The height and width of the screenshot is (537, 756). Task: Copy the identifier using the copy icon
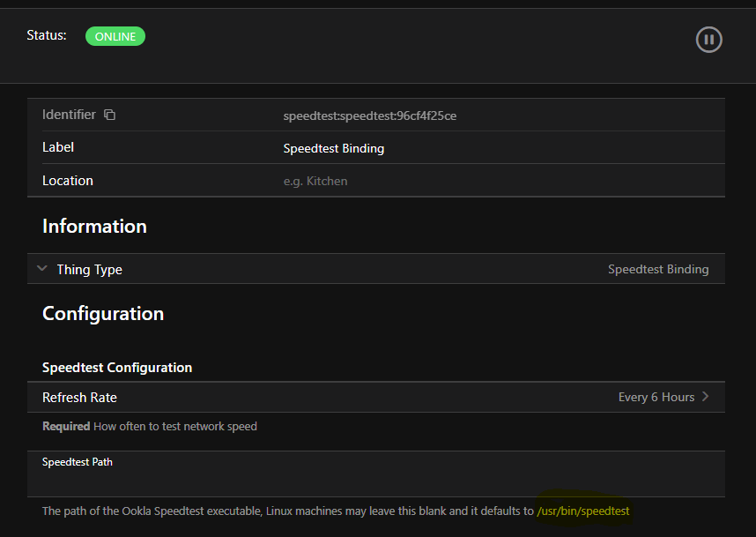point(110,115)
